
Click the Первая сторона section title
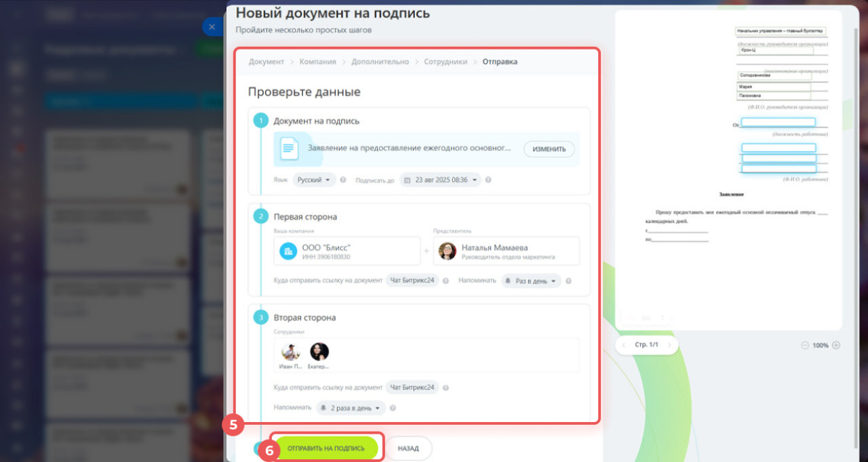(305, 217)
